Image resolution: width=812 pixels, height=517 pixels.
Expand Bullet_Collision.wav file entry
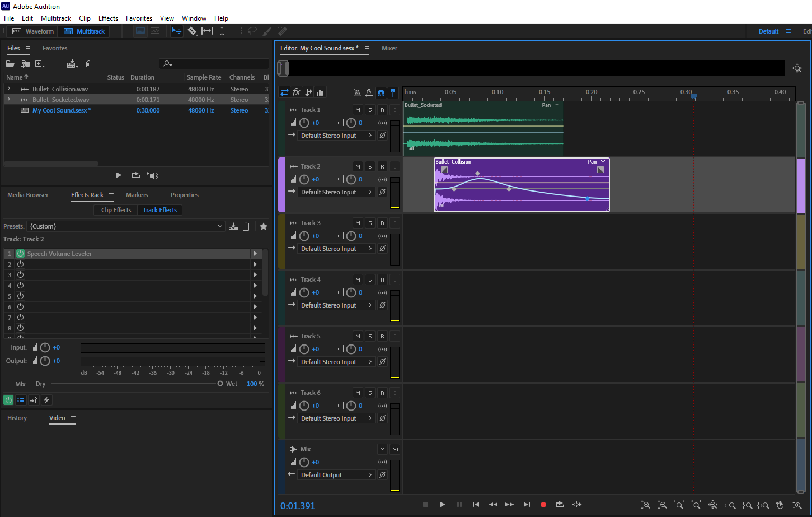(x=8, y=89)
